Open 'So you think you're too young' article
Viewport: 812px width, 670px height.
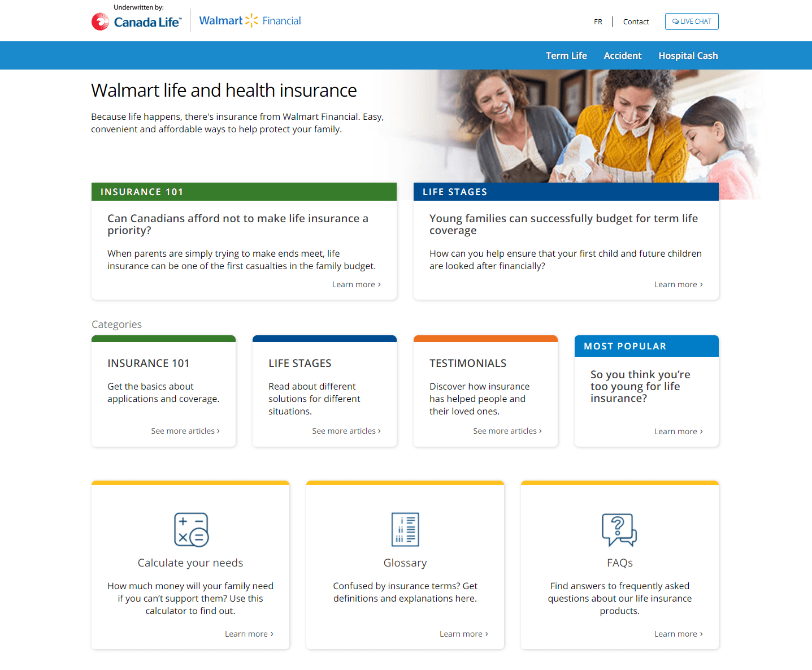click(640, 386)
